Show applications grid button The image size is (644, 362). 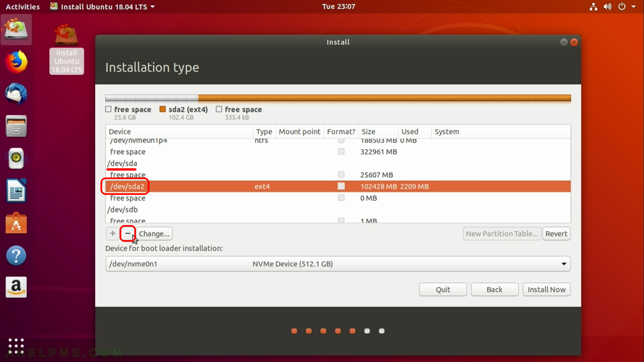[x=16, y=346]
